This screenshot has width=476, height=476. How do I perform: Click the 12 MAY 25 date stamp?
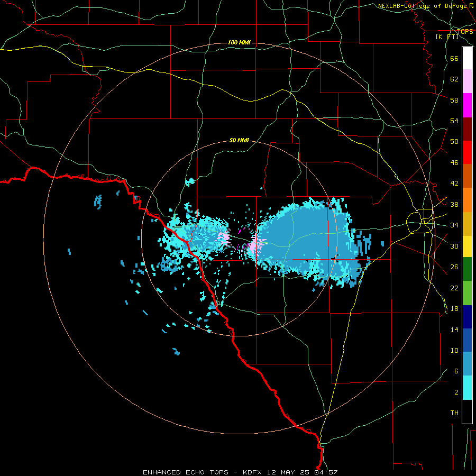288,472
